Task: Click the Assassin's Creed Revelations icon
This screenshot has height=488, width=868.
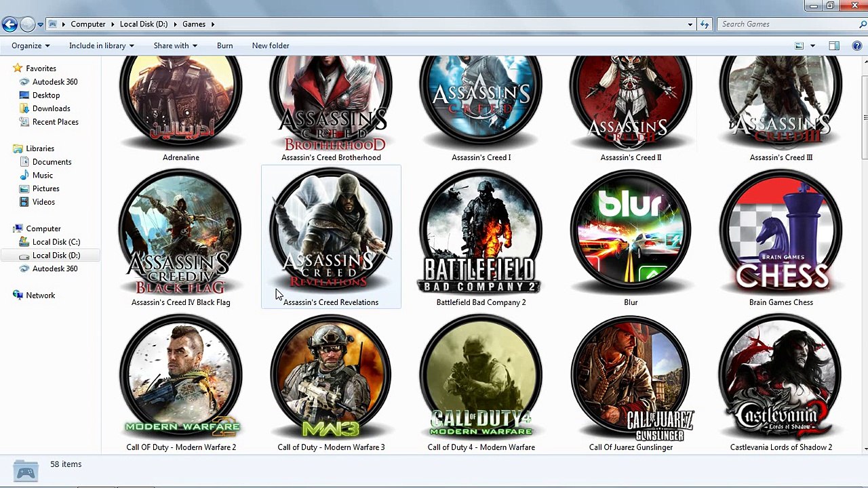Action: click(331, 232)
